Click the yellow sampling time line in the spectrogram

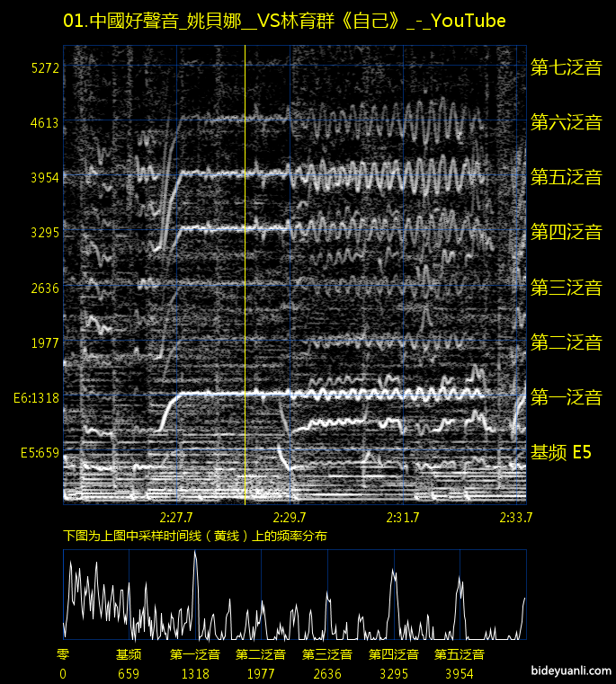pos(246,270)
